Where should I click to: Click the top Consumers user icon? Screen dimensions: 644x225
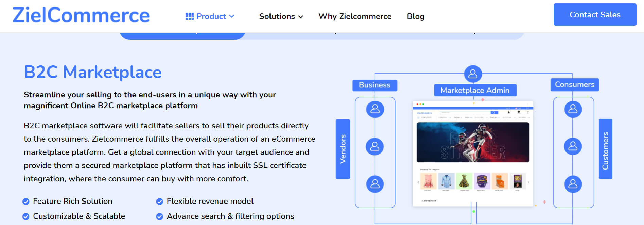coord(573,109)
